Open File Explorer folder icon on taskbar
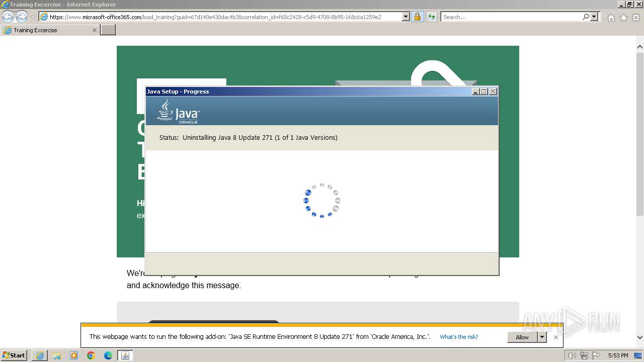The height and width of the screenshot is (362, 644). click(x=57, y=355)
